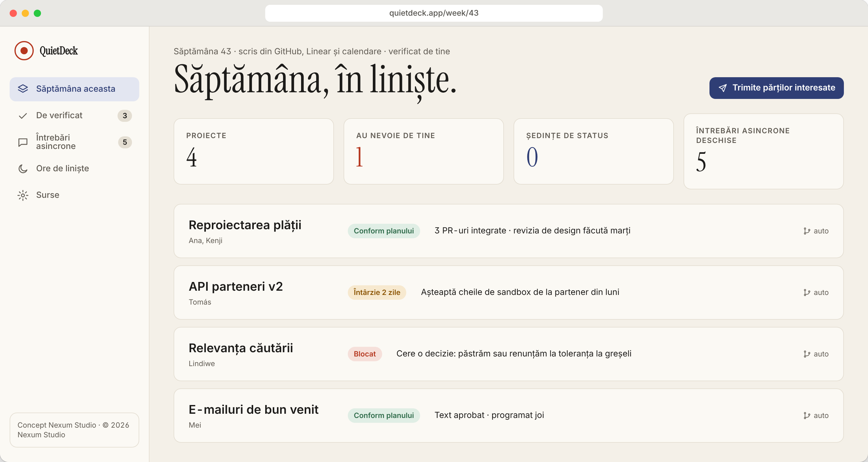Click the branch icon on Reproiectarea plății row

807,231
